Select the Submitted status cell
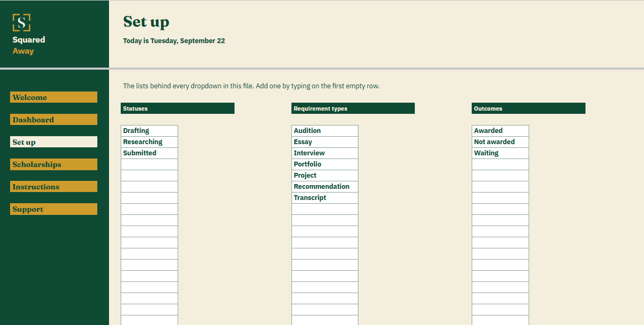Image resolution: width=644 pixels, height=325 pixels. (149, 153)
